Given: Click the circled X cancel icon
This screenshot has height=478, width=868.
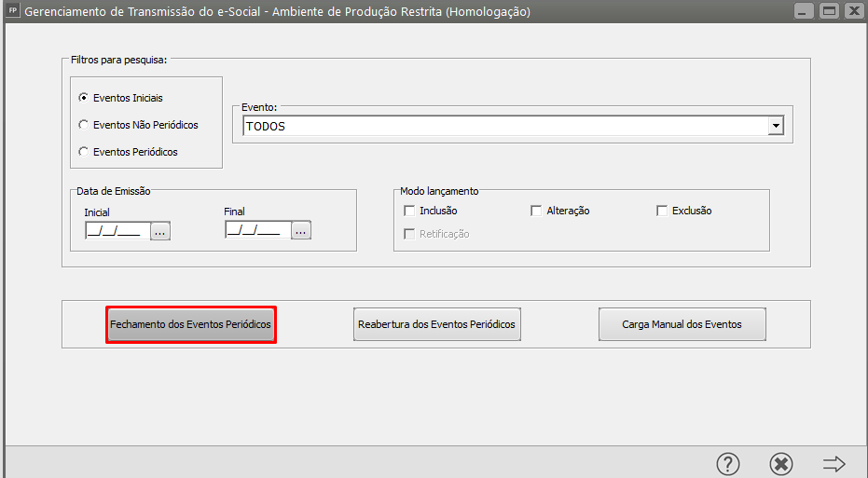Looking at the screenshot, I should pos(780,463).
